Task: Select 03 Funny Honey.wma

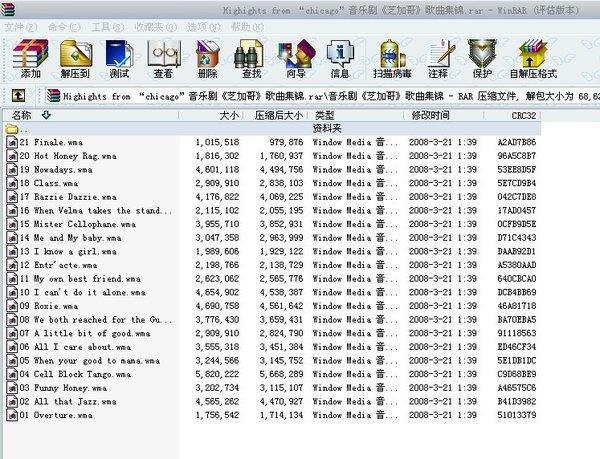Action: [x=63, y=388]
